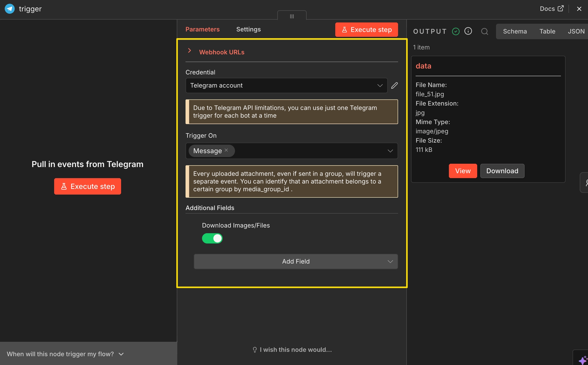Click the output success checkmark icon

tap(456, 31)
